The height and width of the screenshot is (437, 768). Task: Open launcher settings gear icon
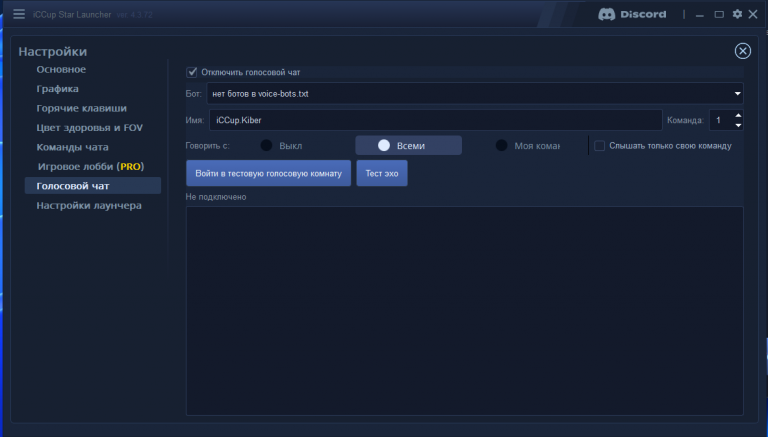[737, 14]
